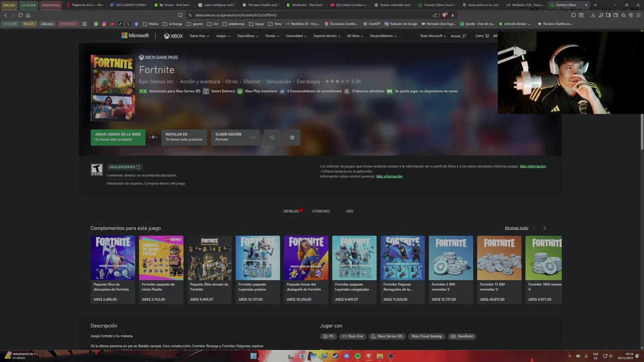Open the Elegir edición dropdown
644x362 pixels.
(x=235, y=137)
